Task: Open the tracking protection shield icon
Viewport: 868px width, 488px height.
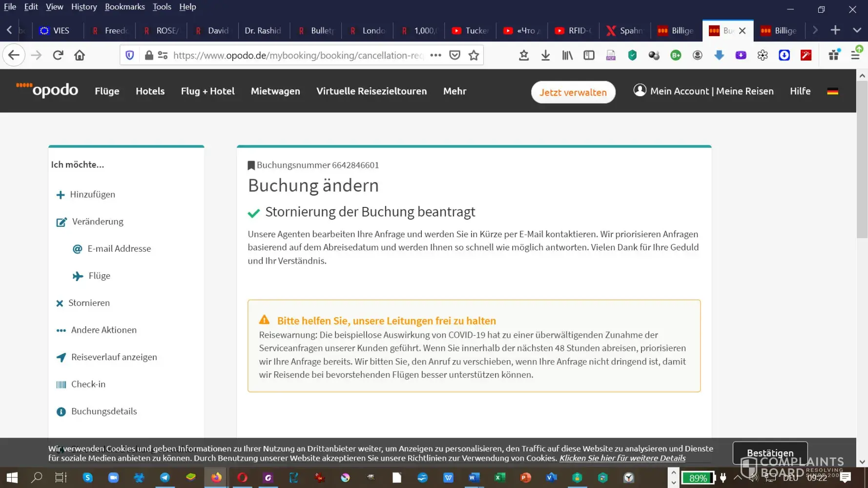Action: (130, 55)
